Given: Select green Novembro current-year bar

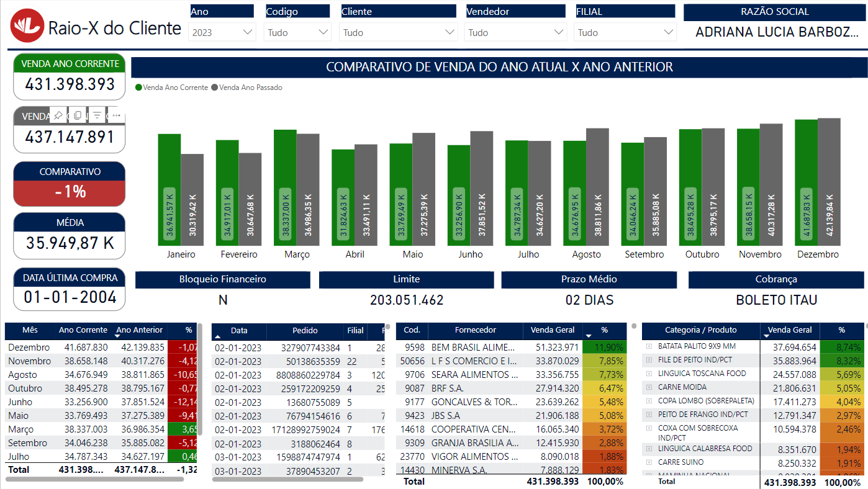Looking at the screenshot, I should point(748,187).
